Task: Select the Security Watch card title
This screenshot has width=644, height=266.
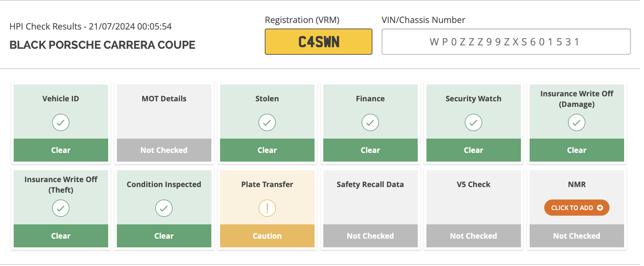Action: pos(473,99)
